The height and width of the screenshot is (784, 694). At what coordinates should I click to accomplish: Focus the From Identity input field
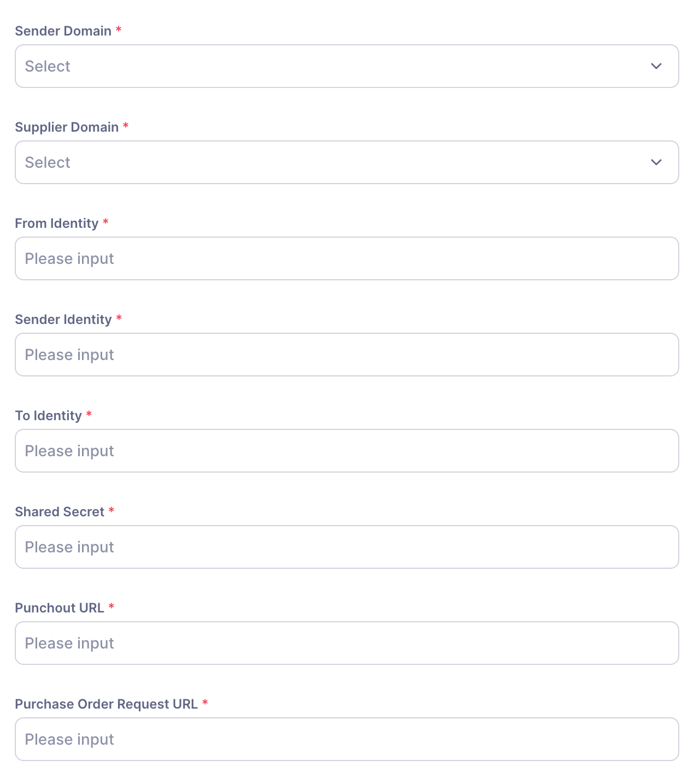[x=346, y=258]
